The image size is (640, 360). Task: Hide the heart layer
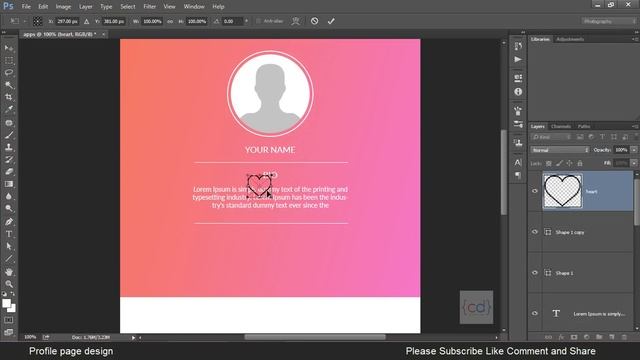click(535, 191)
